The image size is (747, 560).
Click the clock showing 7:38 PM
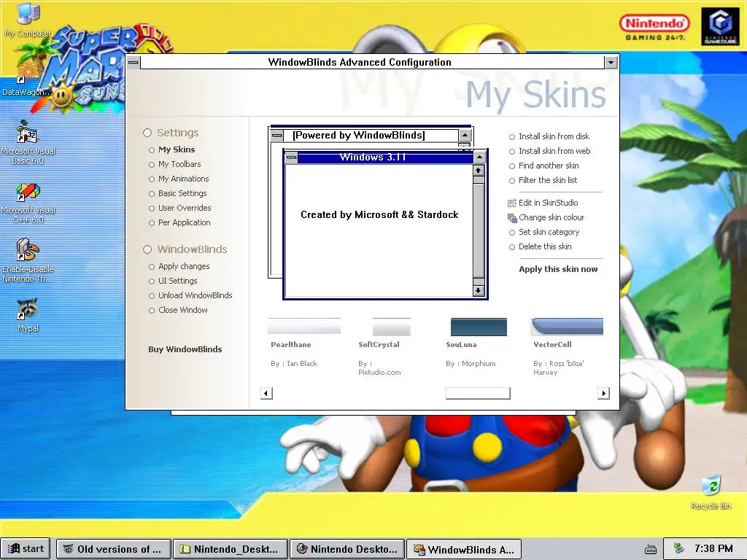tap(713, 548)
